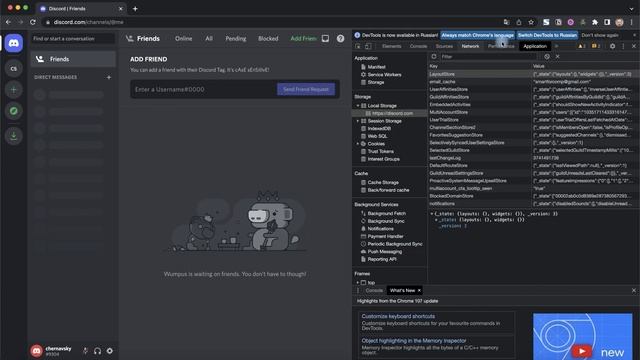The image size is (640, 360).
Task: Expand Cookies tree node
Action: 358,144
